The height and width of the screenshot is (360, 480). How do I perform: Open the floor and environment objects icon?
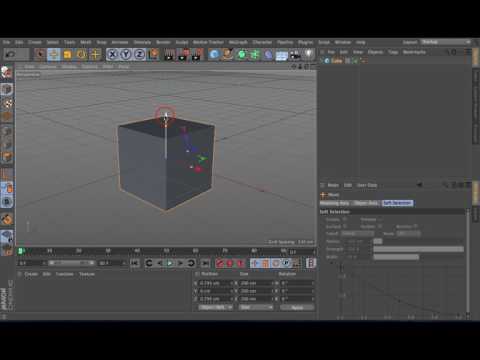282,55
